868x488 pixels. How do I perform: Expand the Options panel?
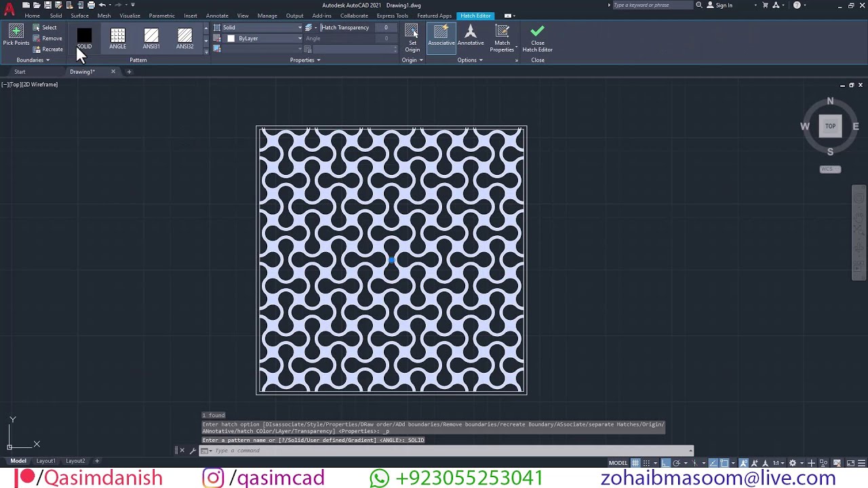(470, 60)
